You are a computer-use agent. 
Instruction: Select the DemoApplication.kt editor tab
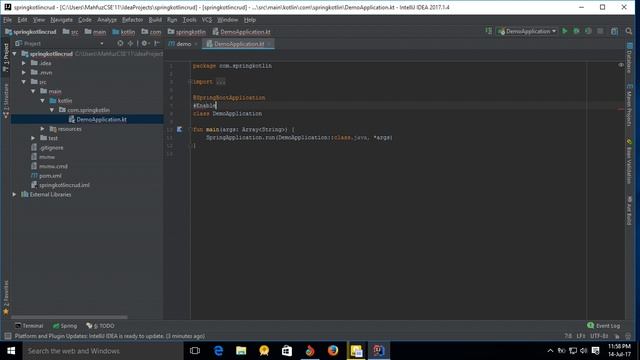238,44
